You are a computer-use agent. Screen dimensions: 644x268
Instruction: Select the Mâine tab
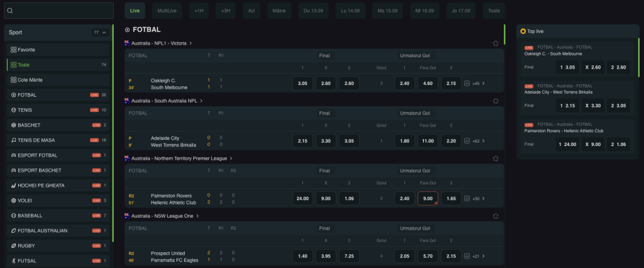pos(279,11)
